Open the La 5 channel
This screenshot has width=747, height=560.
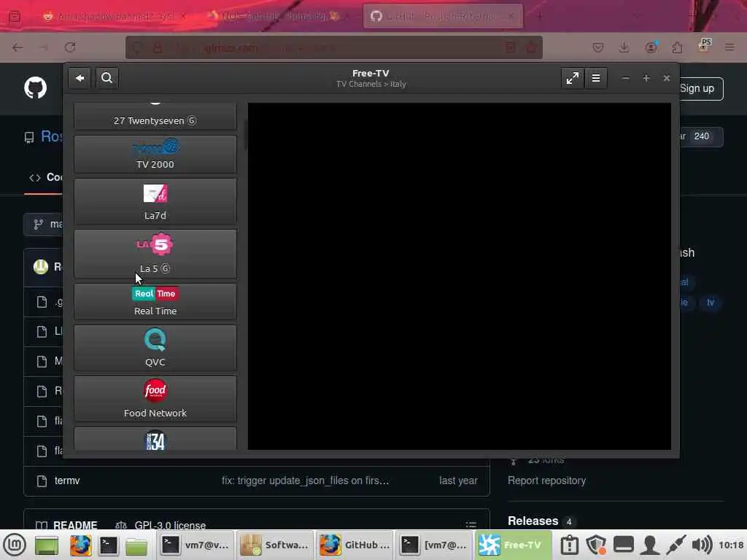pos(155,254)
